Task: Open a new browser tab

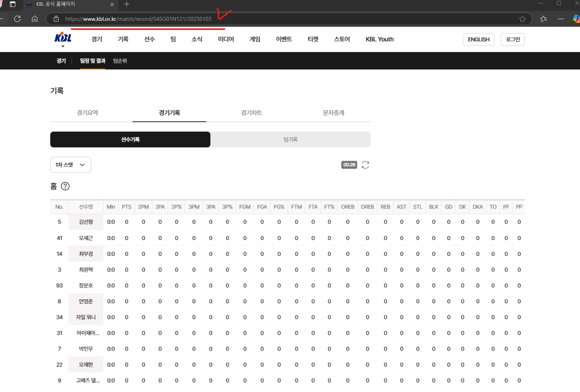Action: click(127, 4)
